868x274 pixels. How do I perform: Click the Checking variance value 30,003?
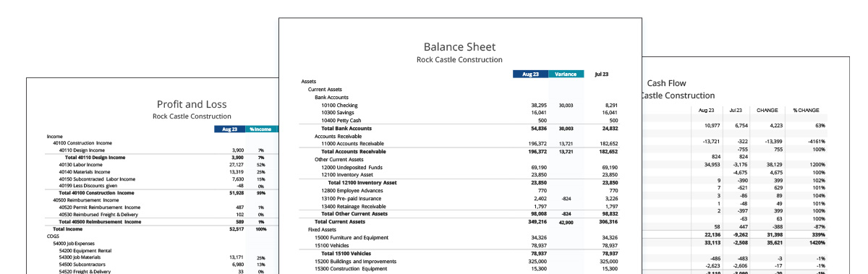click(x=566, y=105)
